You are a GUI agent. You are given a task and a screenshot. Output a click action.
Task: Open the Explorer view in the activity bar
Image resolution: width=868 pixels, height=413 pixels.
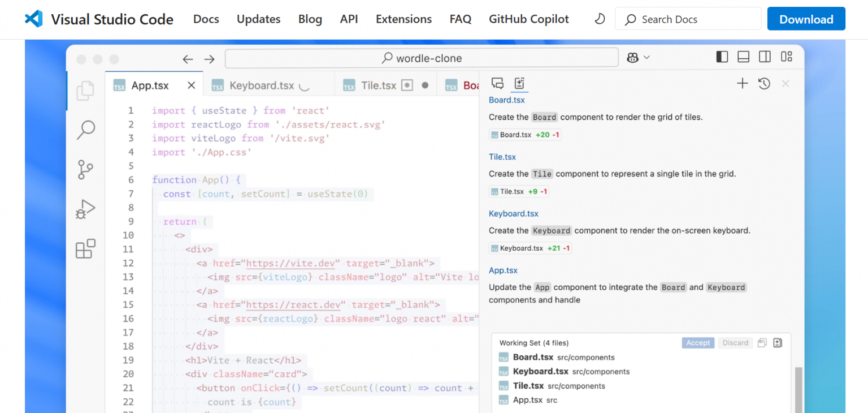[x=85, y=91]
